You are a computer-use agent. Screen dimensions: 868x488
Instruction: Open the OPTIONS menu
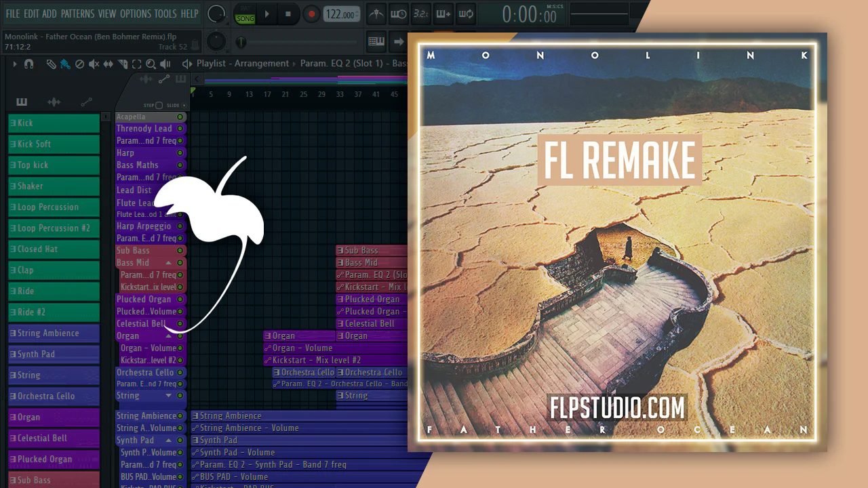click(136, 14)
